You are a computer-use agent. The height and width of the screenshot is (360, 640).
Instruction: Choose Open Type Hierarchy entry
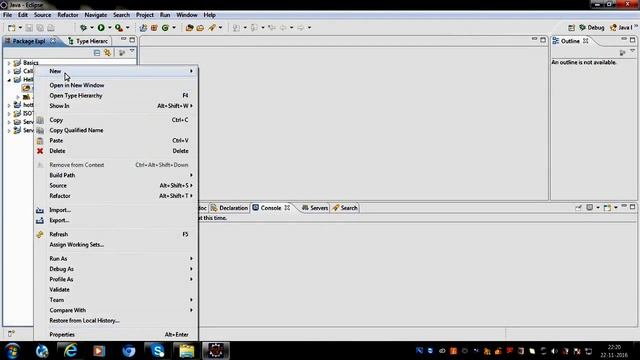(x=116, y=96)
